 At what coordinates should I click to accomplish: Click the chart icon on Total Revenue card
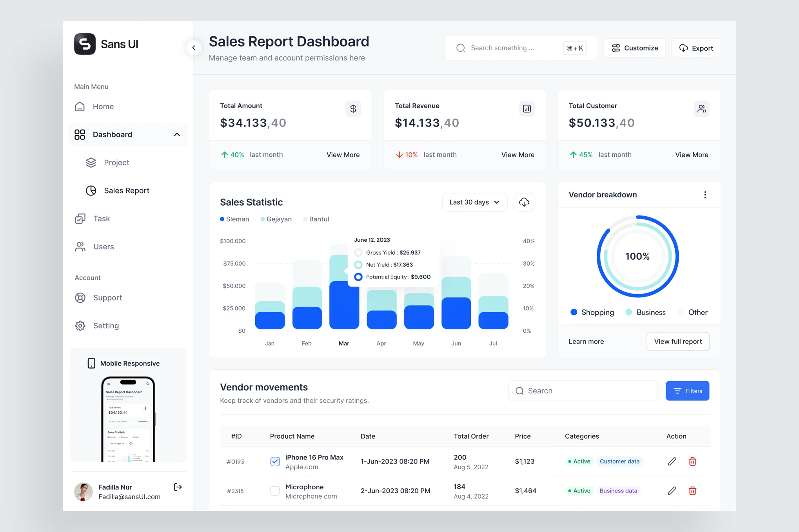click(x=527, y=109)
